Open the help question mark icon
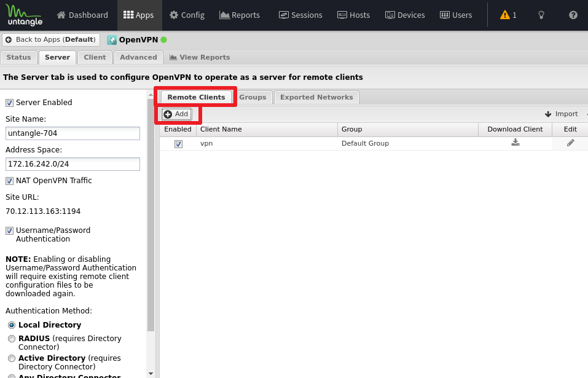 (x=573, y=15)
